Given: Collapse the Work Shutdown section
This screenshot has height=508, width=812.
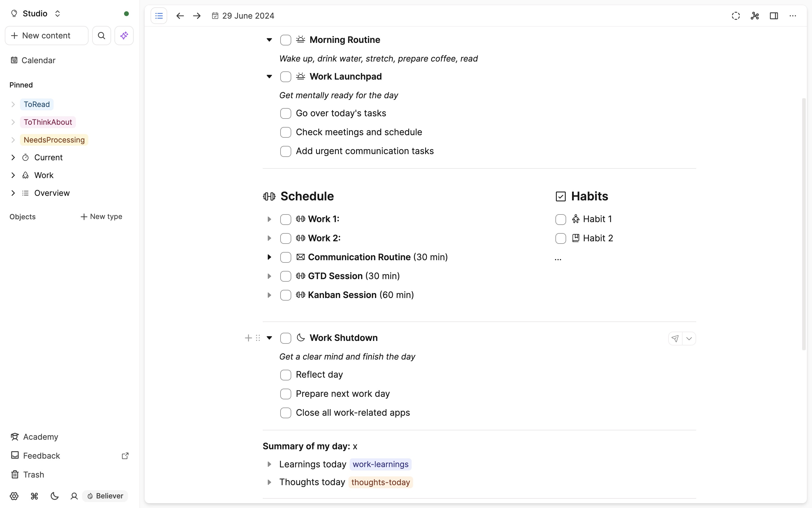Looking at the screenshot, I should pyautogui.click(x=269, y=338).
